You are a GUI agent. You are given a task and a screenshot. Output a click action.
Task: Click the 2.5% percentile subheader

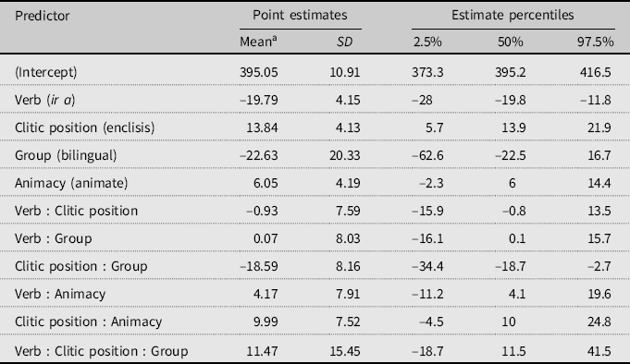tap(427, 42)
